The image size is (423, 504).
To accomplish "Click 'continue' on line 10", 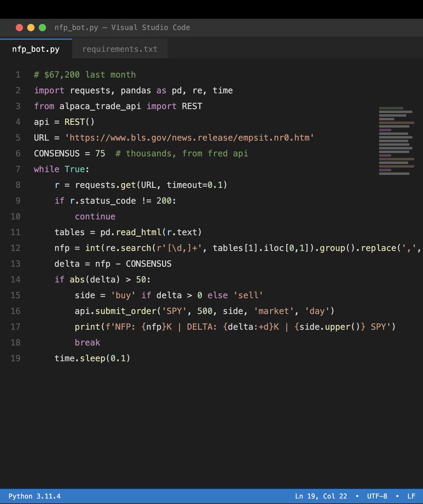I will [x=95, y=216].
